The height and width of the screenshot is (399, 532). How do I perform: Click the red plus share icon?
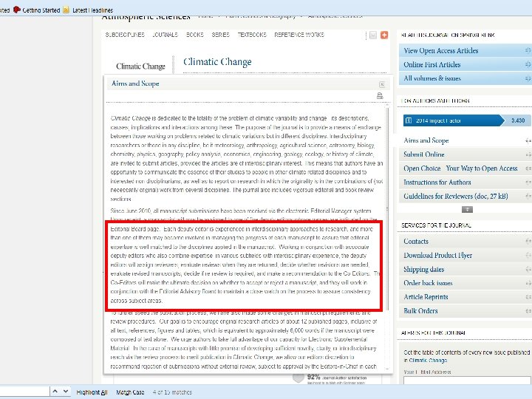(x=384, y=35)
